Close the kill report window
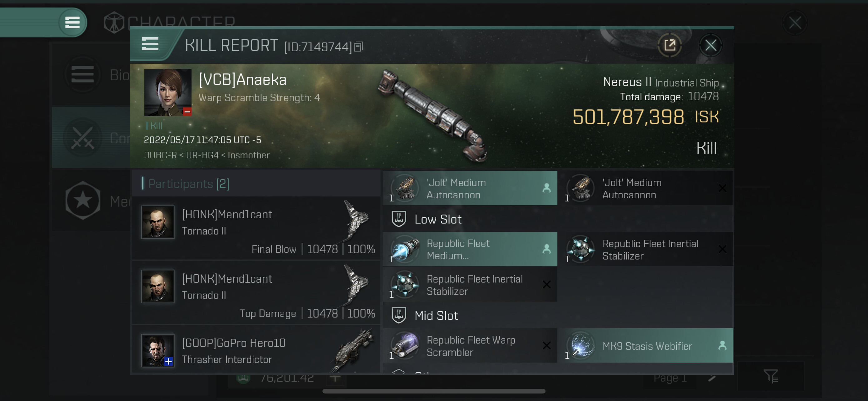Viewport: 868px width, 401px height. 710,45
